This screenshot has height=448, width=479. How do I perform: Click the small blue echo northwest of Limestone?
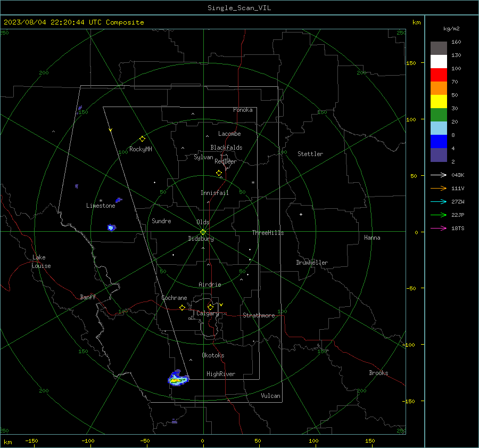tap(76, 186)
